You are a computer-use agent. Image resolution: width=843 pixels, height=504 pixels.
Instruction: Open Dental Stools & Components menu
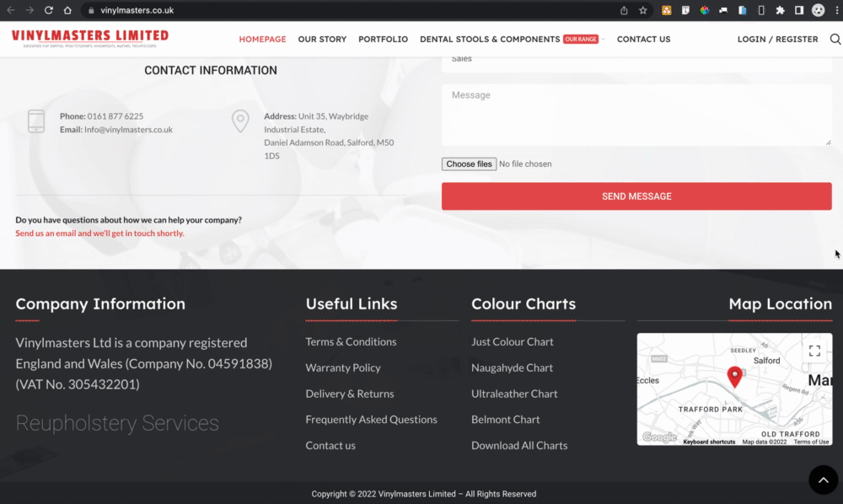tap(490, 40)
